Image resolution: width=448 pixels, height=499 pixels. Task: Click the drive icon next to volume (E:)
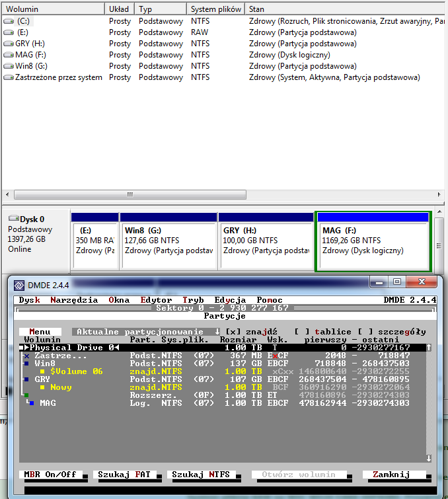(9, 32)
